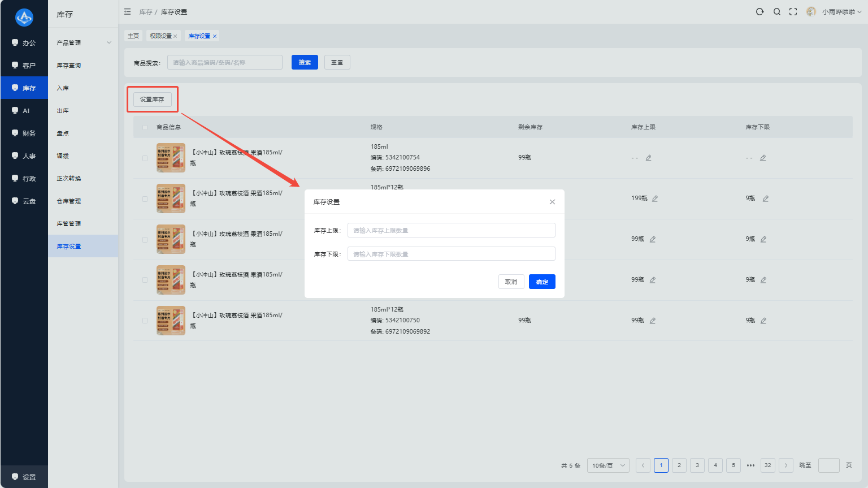The width and height of the screenshot is (868, 488).
Task: Go to page 32 in pagination
Action: click(x=767, y=465)
